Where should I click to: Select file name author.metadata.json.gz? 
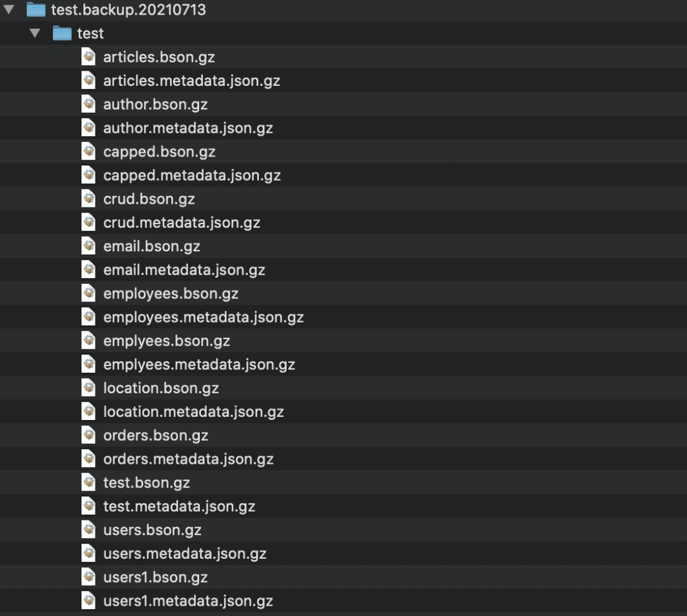point(188,129)
